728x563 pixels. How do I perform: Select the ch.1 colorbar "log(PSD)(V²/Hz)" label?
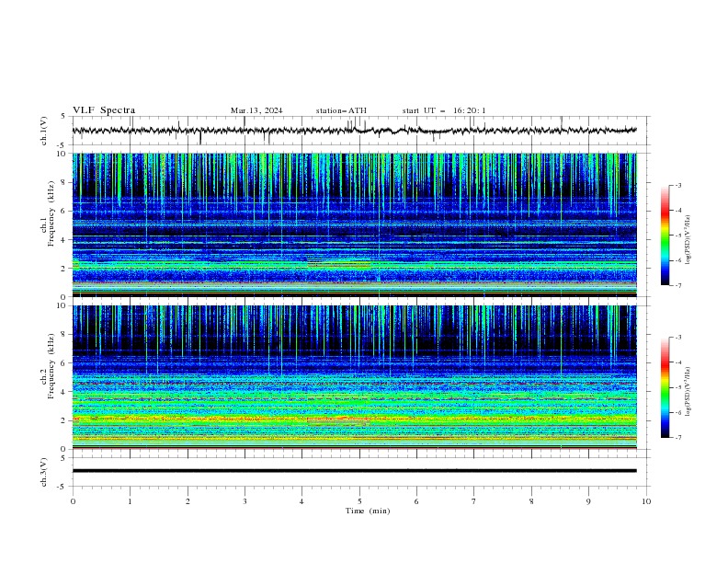(688, 240)
